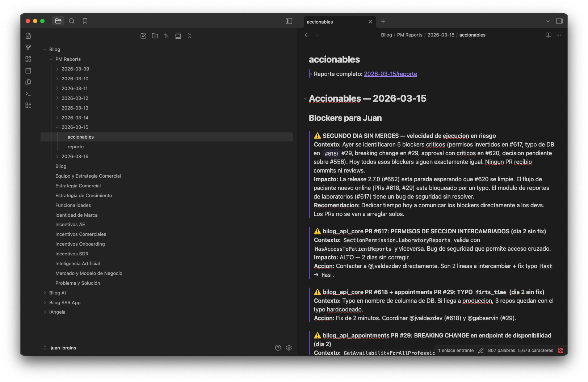Select the reporte note in the explorer

[76, 147]
